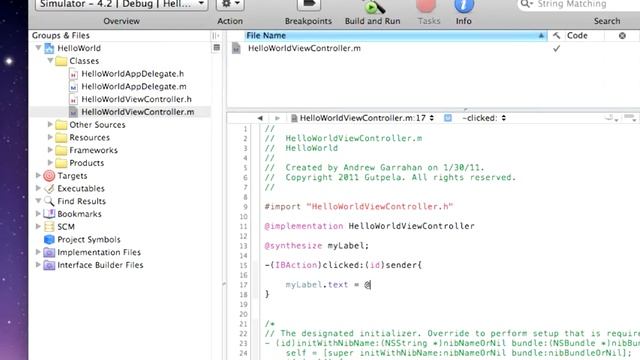This screenshot has height=360, width=640.
Task: Click the Classes folder icon
Action: click(61, 61)
